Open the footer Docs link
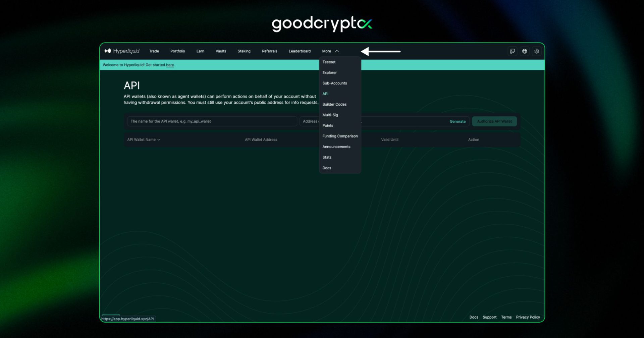This screenshot has height=338, width=644. 474,317
